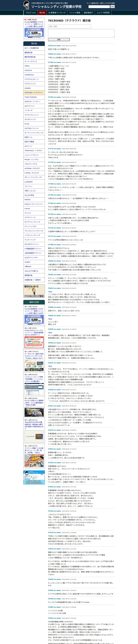Open 雑談掲示板 sidebar link
The width and height of the screenshot is (138, 644).
(x=34, y=52)
